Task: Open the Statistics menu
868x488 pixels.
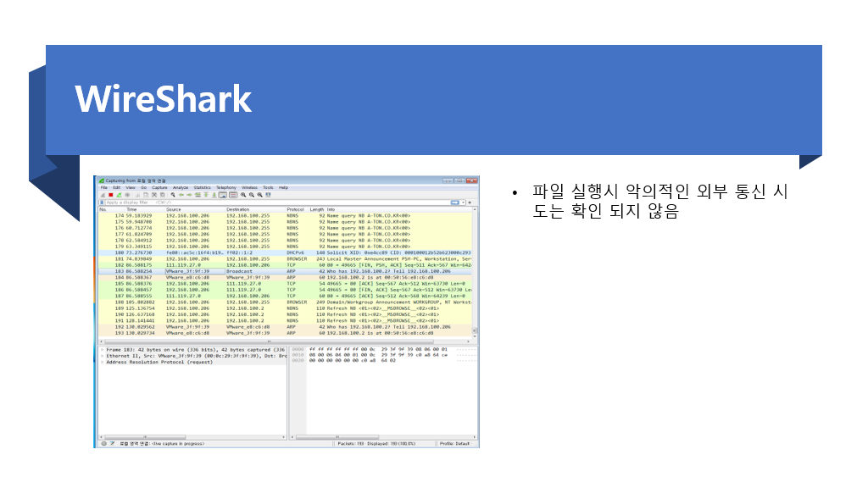Action: 202,187
